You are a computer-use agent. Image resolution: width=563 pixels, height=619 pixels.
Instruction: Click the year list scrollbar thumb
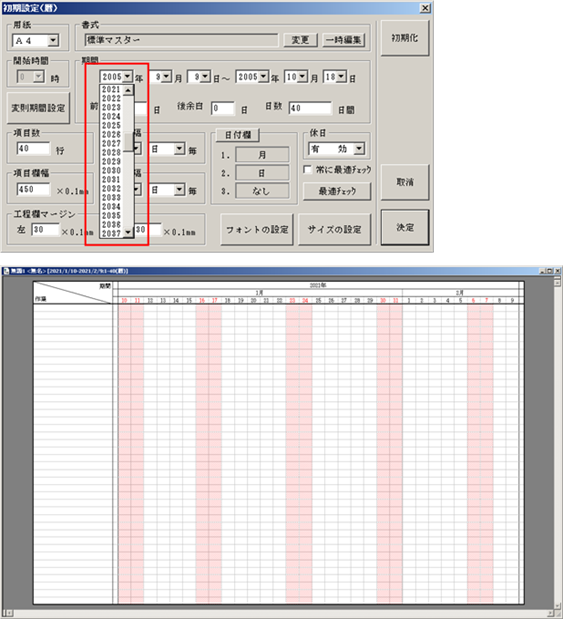128,143
